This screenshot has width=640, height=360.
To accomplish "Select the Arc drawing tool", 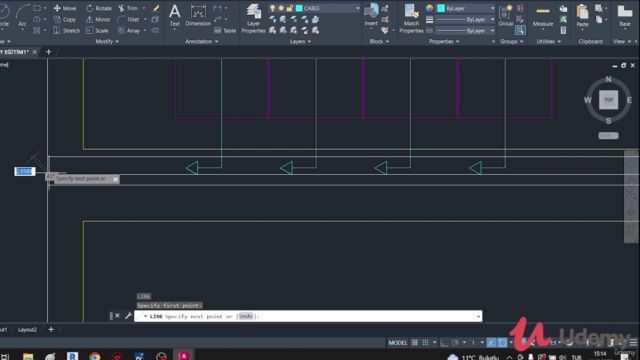I will 22,16.
